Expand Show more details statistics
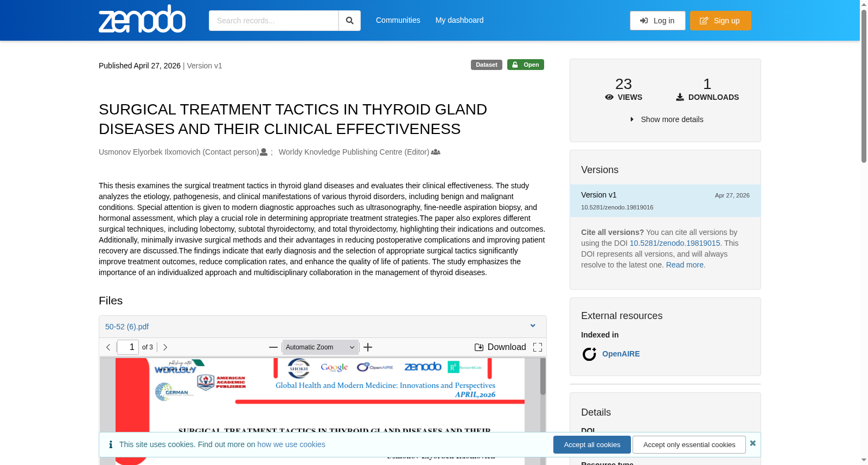Image resolution: width=868 pixels, height=465 pixels. click(x=666, y=119)
